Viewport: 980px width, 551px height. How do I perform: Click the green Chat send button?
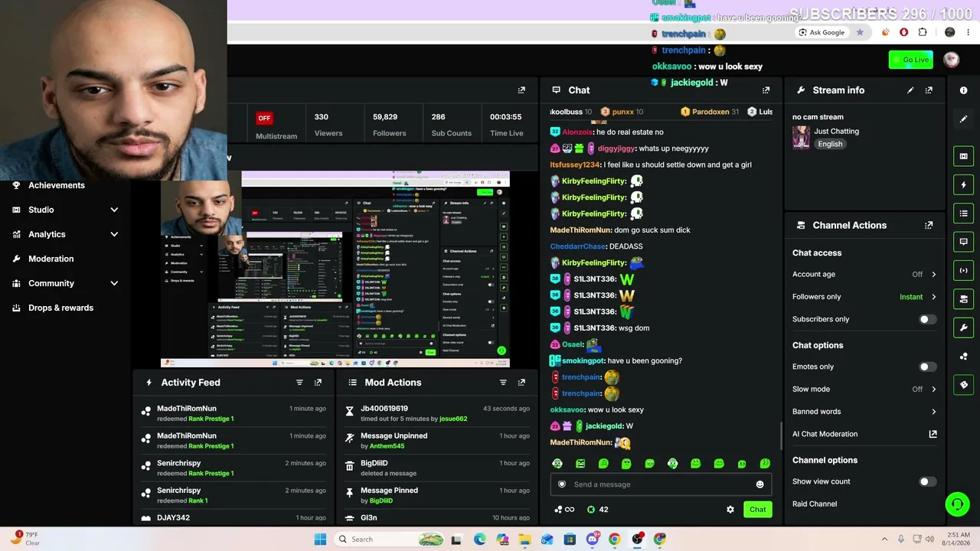coord(757,510)
